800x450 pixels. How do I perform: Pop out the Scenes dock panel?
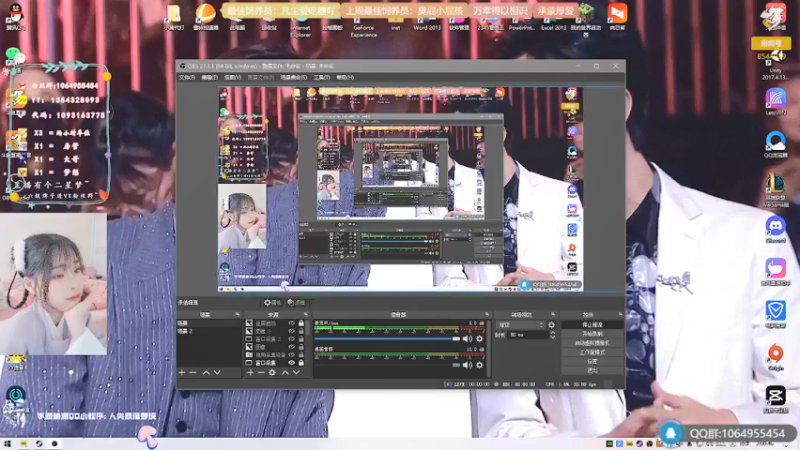click(237, 315)
